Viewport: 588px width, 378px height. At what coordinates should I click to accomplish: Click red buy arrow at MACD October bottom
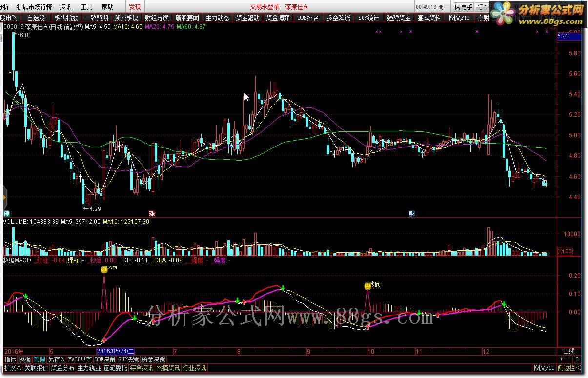pos(367,327)
